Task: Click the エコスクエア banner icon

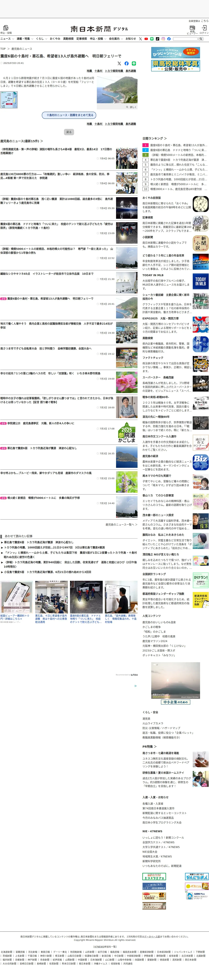Action: pyautogui.click(x=154, y=876)
